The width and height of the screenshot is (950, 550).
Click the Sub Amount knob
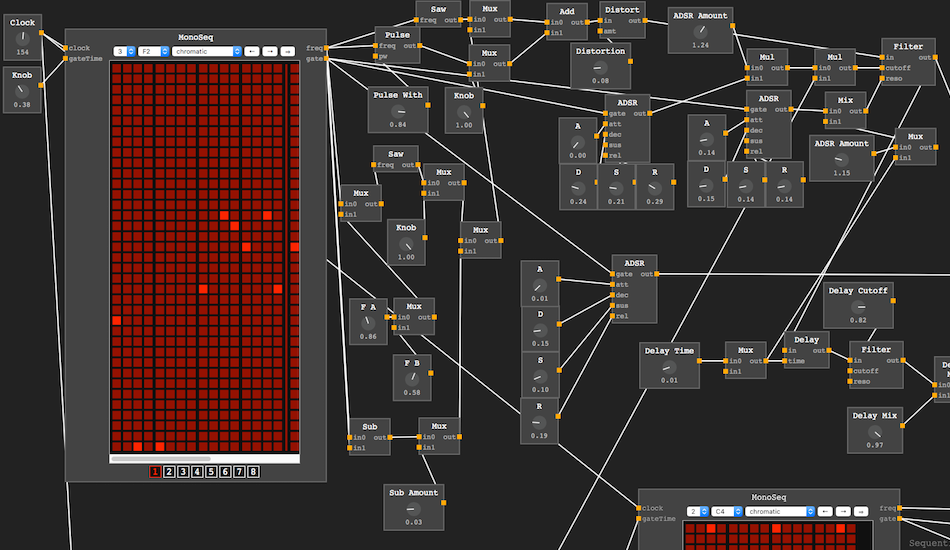tap(413, 508)
